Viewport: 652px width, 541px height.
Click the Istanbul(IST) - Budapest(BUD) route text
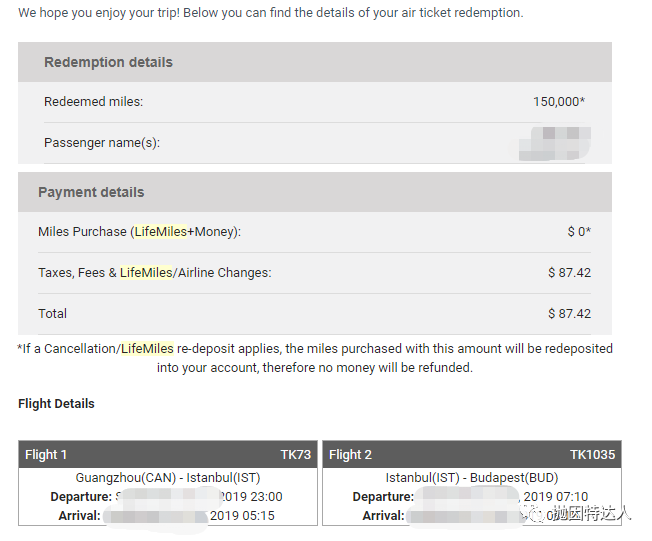472,477
